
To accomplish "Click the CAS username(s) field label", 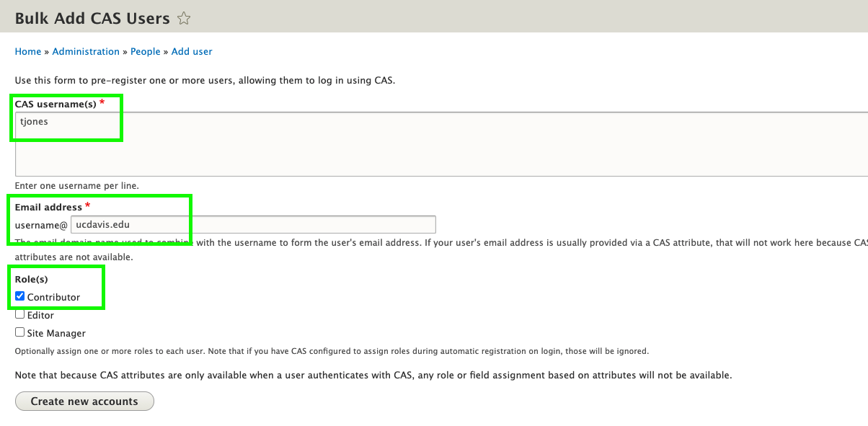I will click(56, 105).
